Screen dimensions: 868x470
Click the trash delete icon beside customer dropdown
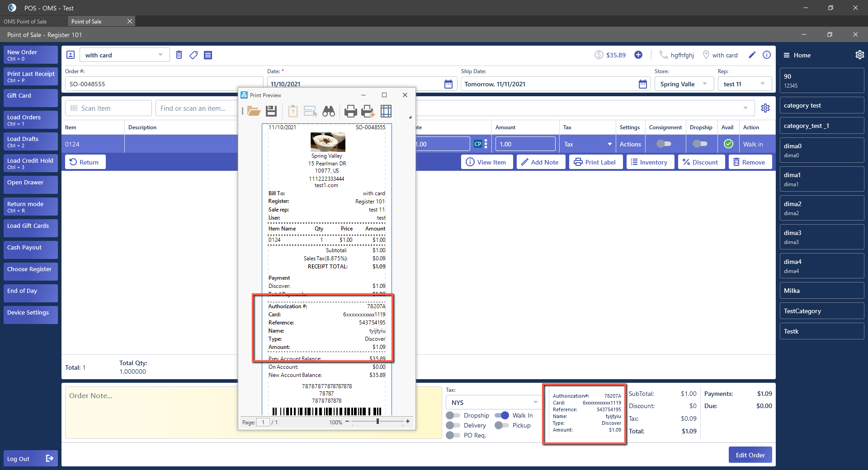pyautogui.click(x=179, y=55)
